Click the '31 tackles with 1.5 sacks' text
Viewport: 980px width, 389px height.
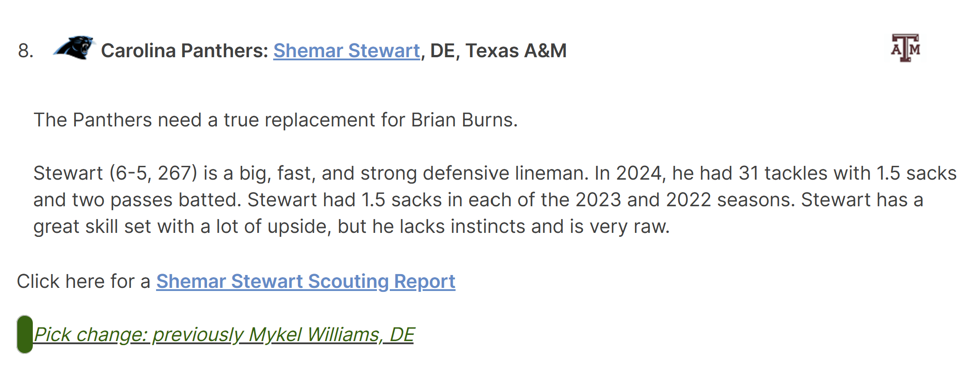coord(847,173)
